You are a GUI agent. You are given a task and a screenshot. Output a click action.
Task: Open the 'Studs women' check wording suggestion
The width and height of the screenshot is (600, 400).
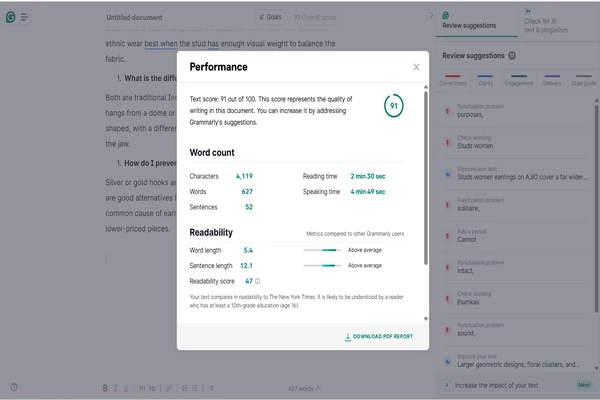[x=515, y=142]
